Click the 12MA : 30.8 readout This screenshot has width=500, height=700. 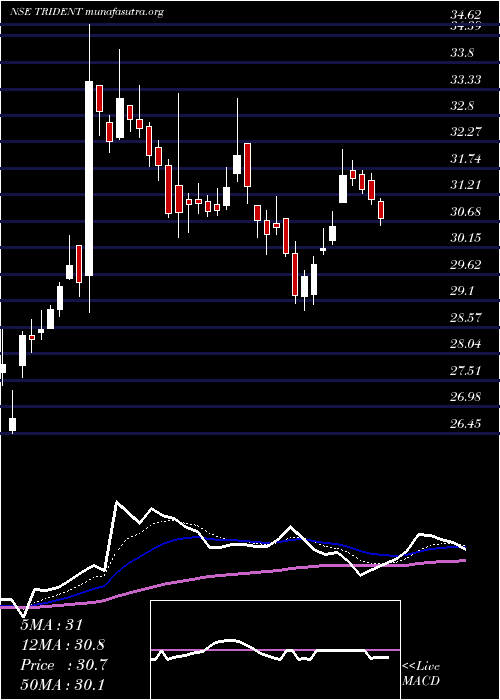click(62, 645)
